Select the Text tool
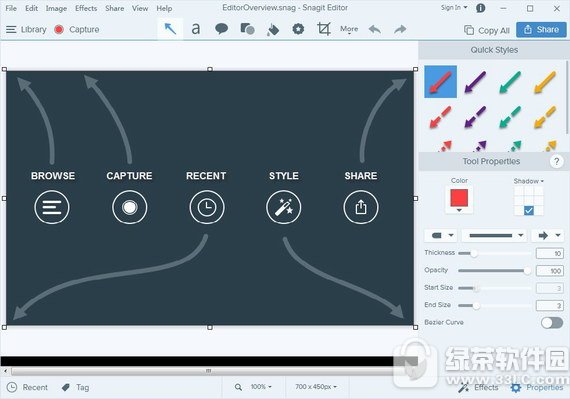 point(196,29)
